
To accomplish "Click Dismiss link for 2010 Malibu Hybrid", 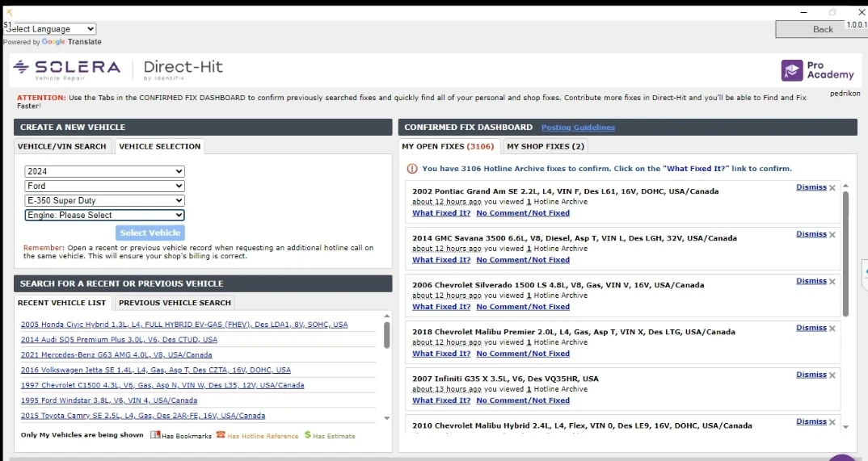I will coord(811,421).
